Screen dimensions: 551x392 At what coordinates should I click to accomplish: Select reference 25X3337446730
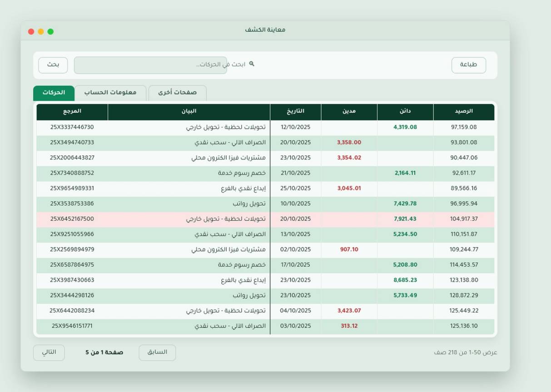pos(72,127)
